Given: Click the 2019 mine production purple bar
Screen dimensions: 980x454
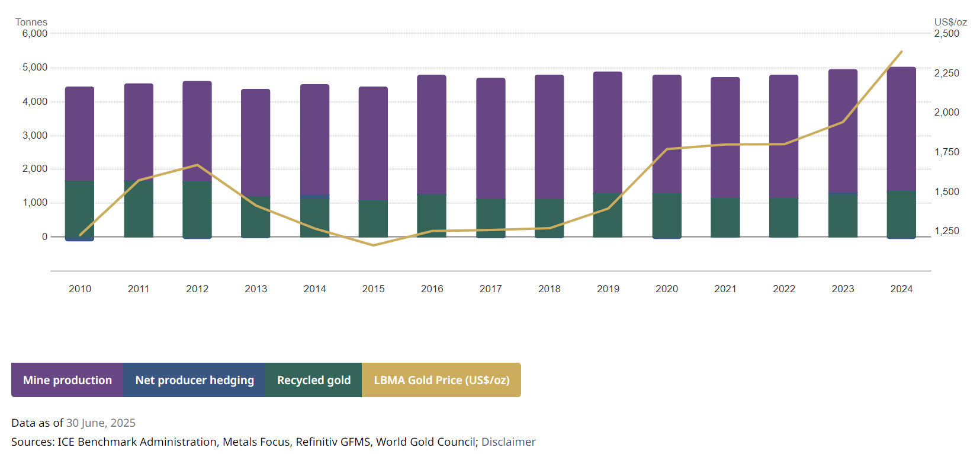Looking at the screenshot, I should point(608,130).
